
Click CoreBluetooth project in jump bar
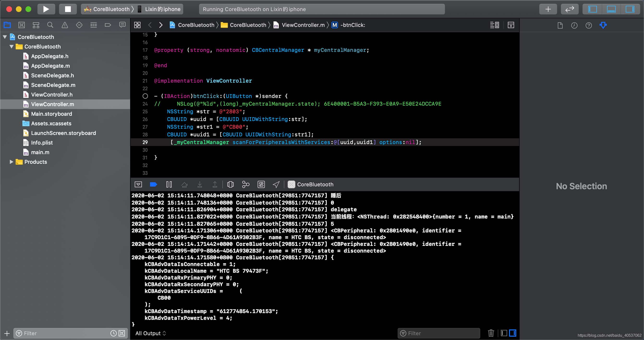point(192,25)
